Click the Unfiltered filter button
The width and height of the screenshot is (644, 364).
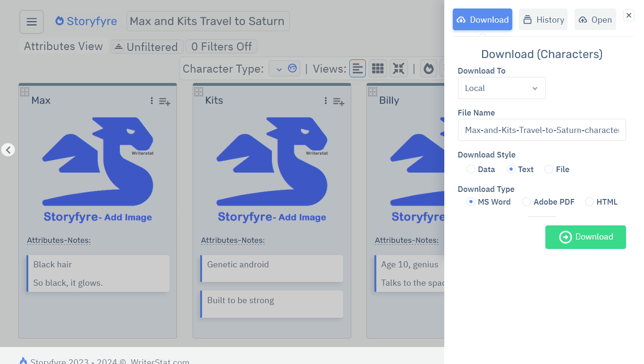tap(146, 46)
